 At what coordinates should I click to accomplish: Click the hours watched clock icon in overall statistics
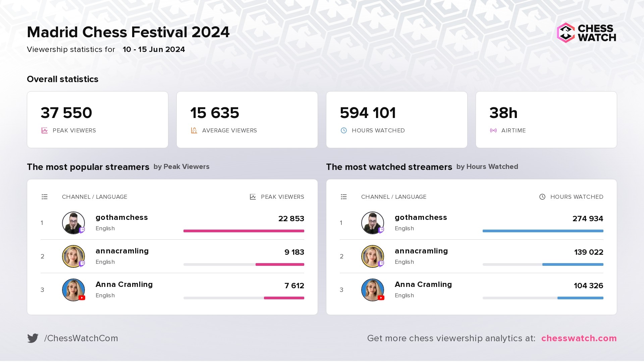point(343,130)
